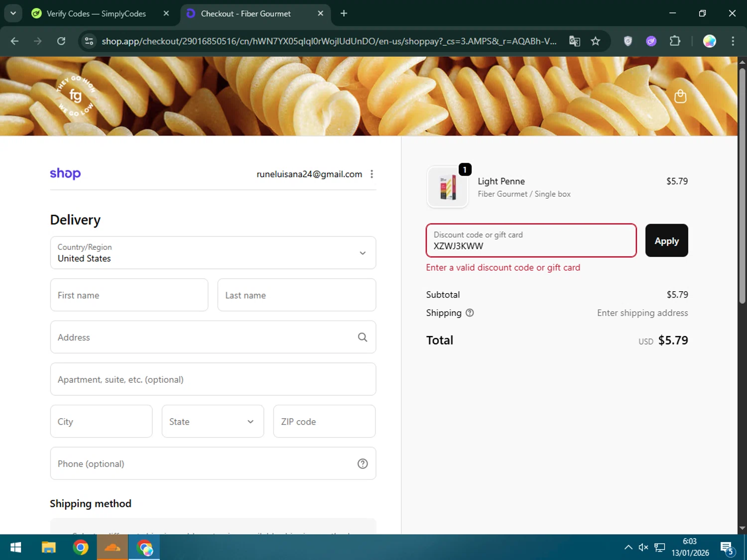The image size is (747, 560).
Task: Focus the First name field
Action: point(129,295)
